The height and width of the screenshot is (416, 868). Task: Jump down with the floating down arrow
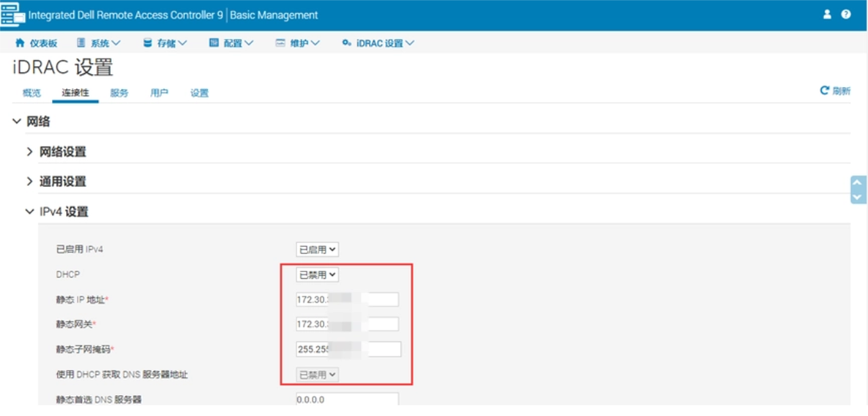tap(858, 197)
